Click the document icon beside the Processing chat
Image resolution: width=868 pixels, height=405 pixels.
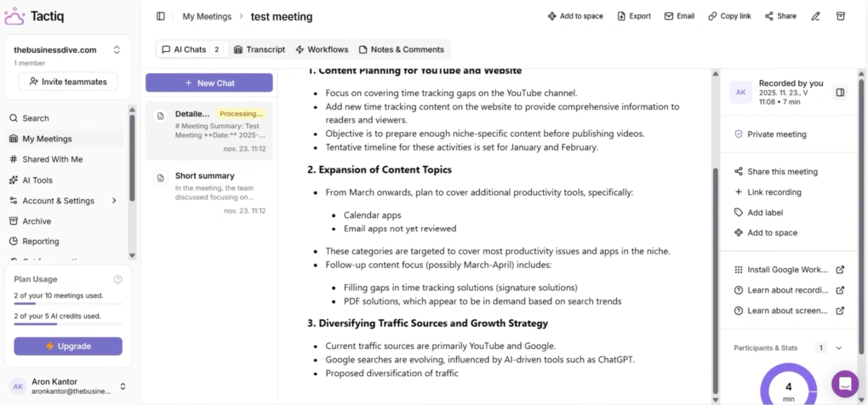[161, 116]
